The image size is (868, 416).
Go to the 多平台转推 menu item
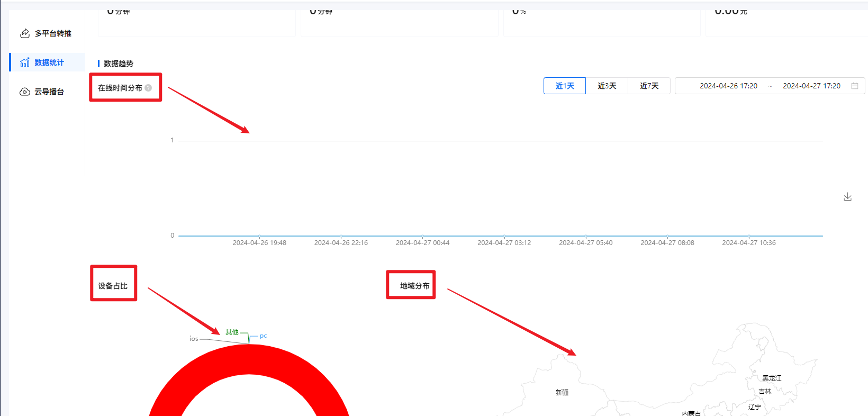(x=53, y=33)
